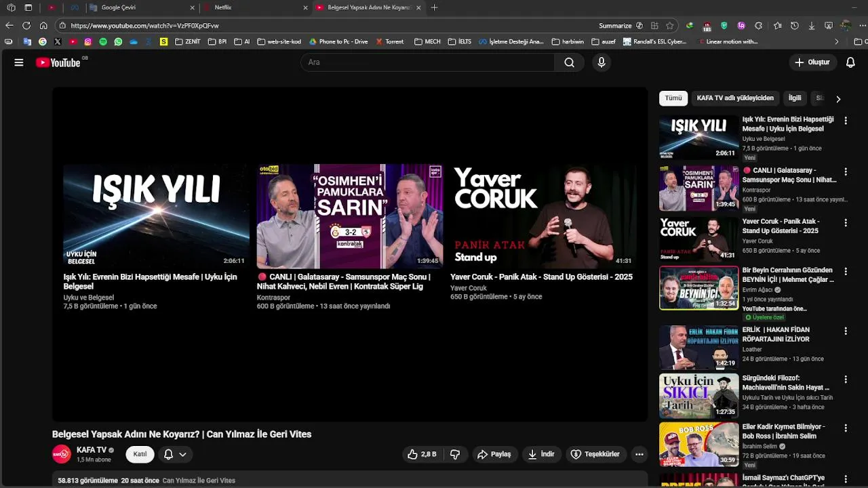Open web-site-kod bookmarks folder
Image resolution: width=868 pixels, height=488 pixels.
point(279,41)
